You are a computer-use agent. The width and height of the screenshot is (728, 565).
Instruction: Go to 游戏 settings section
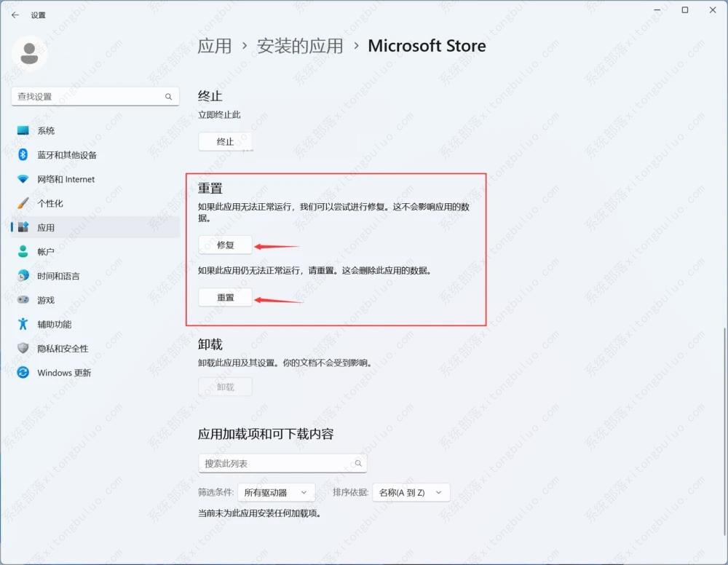pyautogui.click(x=46, y=300)
